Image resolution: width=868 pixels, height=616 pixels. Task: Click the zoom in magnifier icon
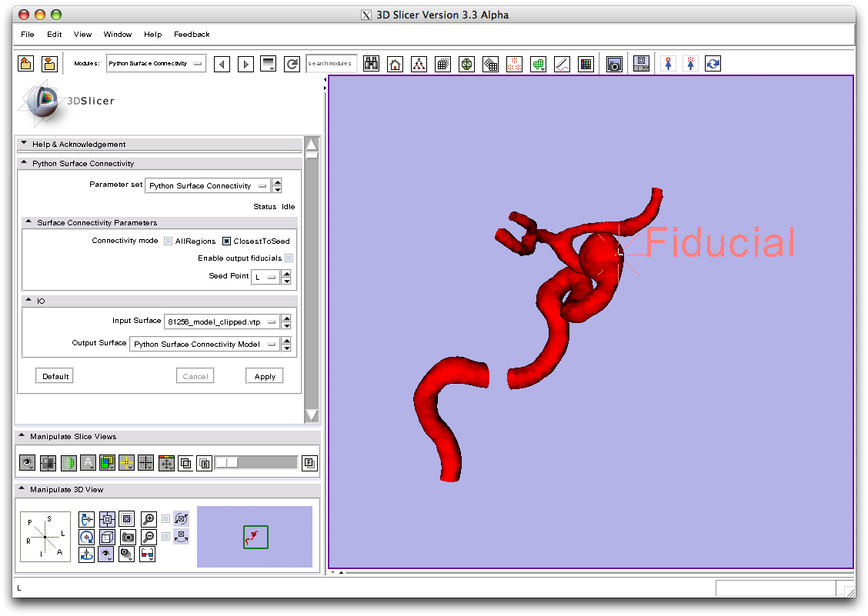(x=149, y=519)
